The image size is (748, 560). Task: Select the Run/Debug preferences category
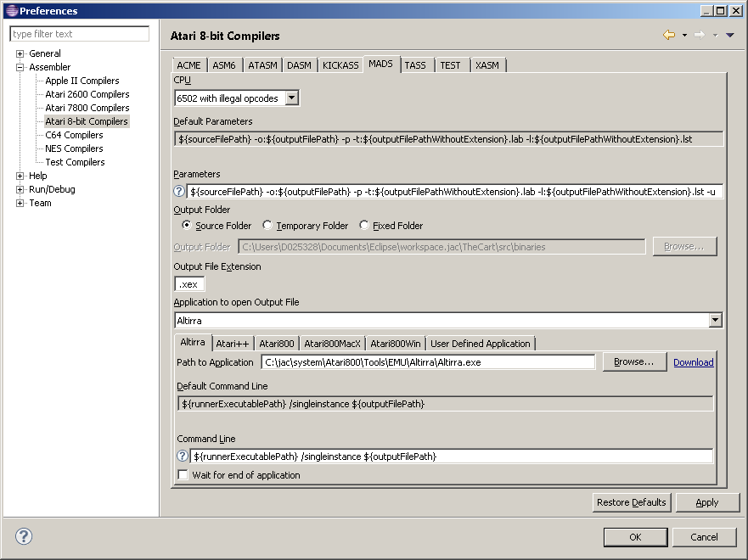tap(52, 190)
